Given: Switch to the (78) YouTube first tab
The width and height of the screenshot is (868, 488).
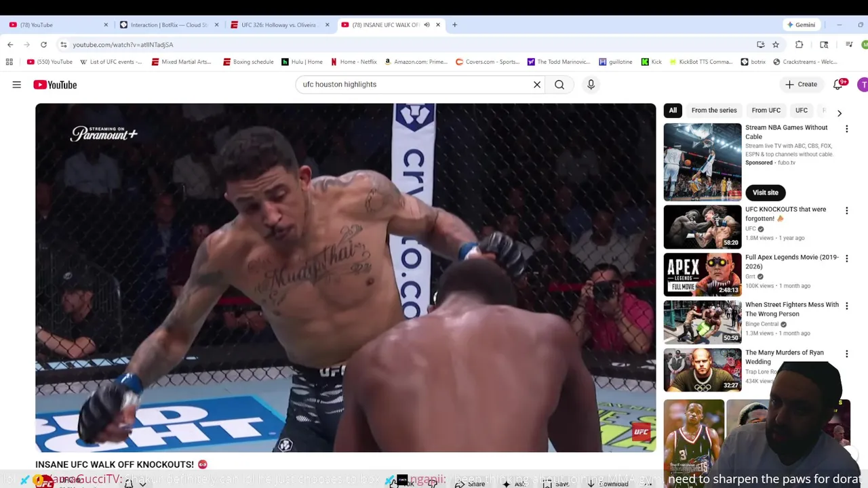Looking at the screenshot, I should (58, 25).
